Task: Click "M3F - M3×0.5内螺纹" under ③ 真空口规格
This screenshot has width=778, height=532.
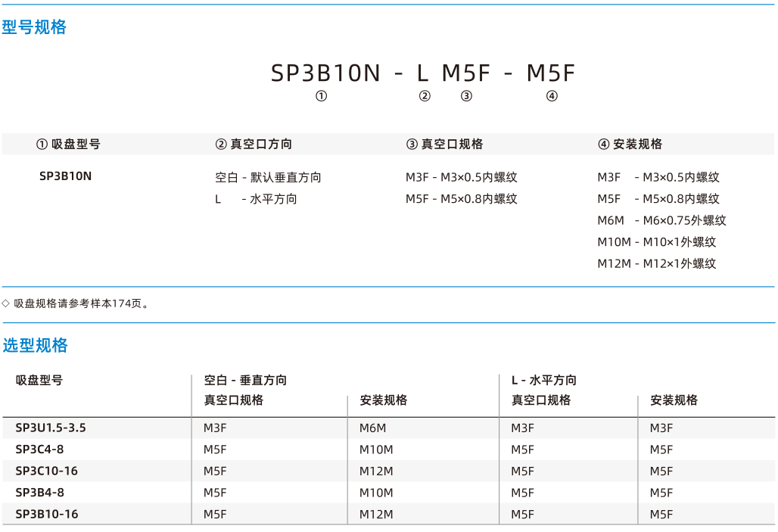Action: pyautogui.click(x=462, y=177)
